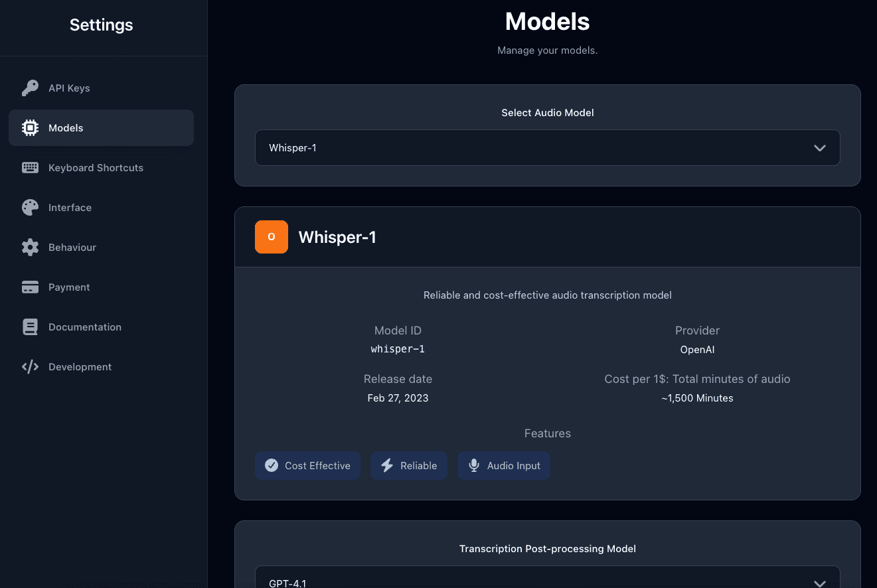Click the palette icon beside Interface
Viewport: 877px width, 588px height.
tap(30, 208)
